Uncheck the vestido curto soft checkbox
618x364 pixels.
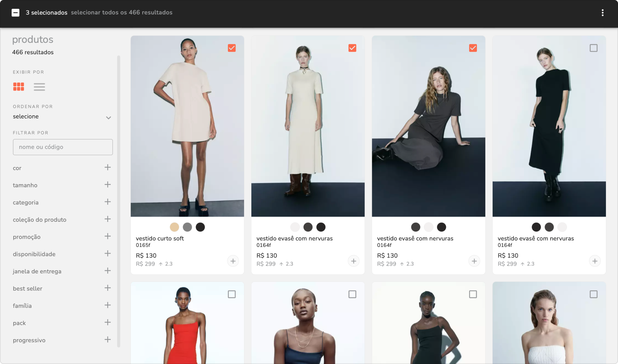[x=232, y=48]
